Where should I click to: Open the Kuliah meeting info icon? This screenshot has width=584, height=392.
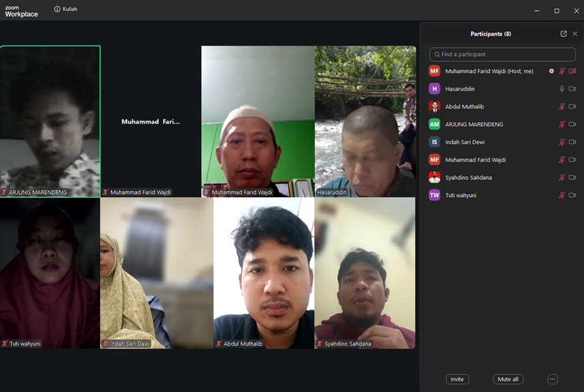(x=57, y=9)
